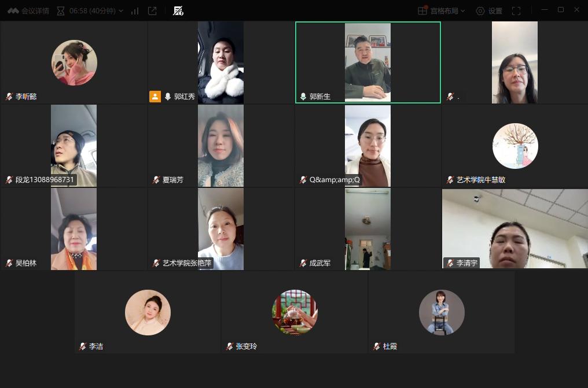The width and height of the screenshot is (588, 388).
Task: Click 杜霞's profile avatar
Action: [442, 312]
